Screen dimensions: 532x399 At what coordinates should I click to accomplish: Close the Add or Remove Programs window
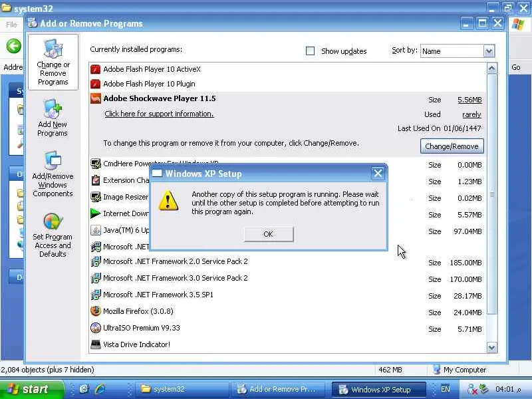click(497, 23)
